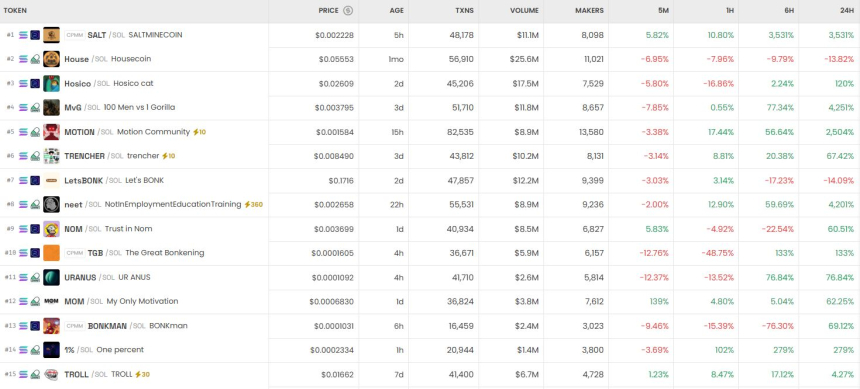Open the Hosico cat pair
This screenshot has width=860, height=389.
(109, 83)
